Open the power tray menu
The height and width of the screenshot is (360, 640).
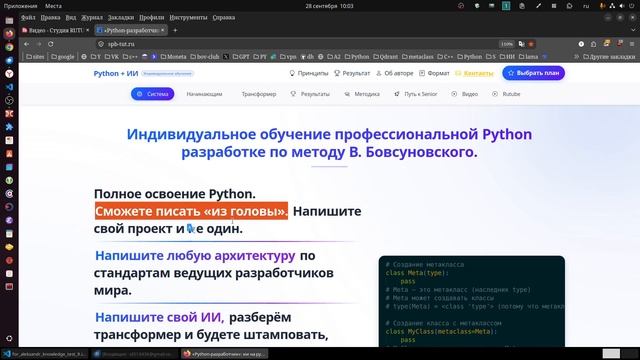tap(632, 6)
